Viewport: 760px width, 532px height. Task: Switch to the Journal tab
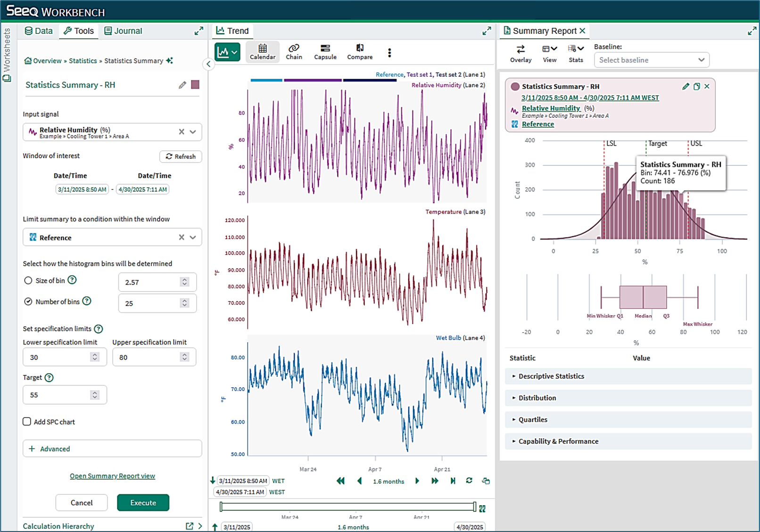(x=123, y=31)
